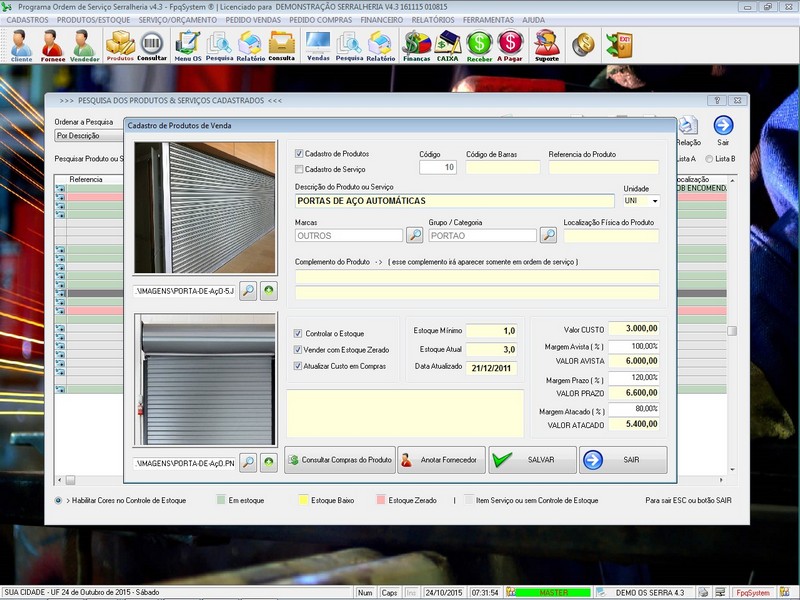Click the SALVAR button

(533, 460)
